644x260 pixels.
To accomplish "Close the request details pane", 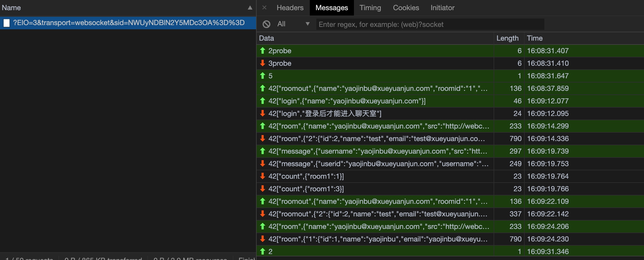I will tap(264, 8).
